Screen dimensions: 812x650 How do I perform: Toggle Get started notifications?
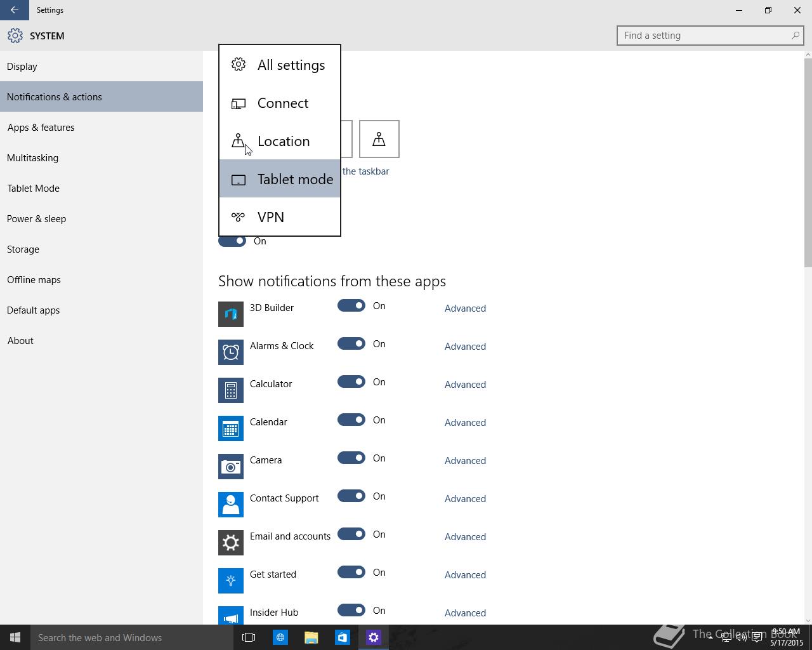coord(351,573)
